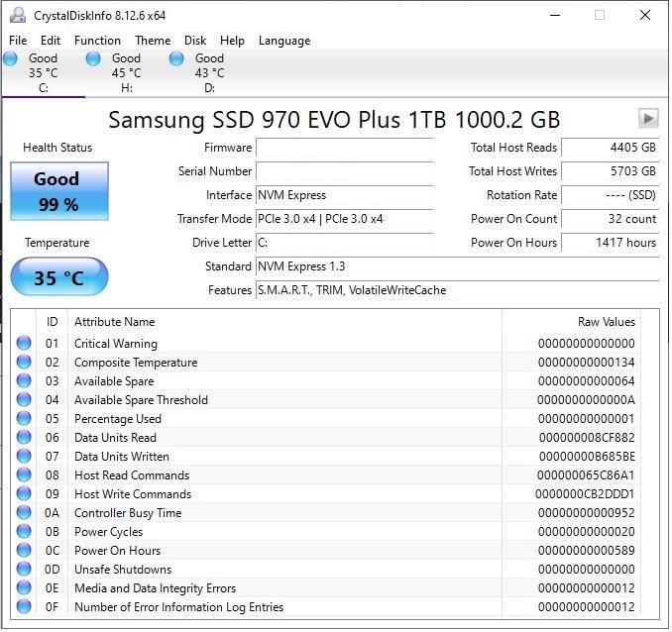
Task: Click the 35 °C temperature button
Action: [58, 277]
